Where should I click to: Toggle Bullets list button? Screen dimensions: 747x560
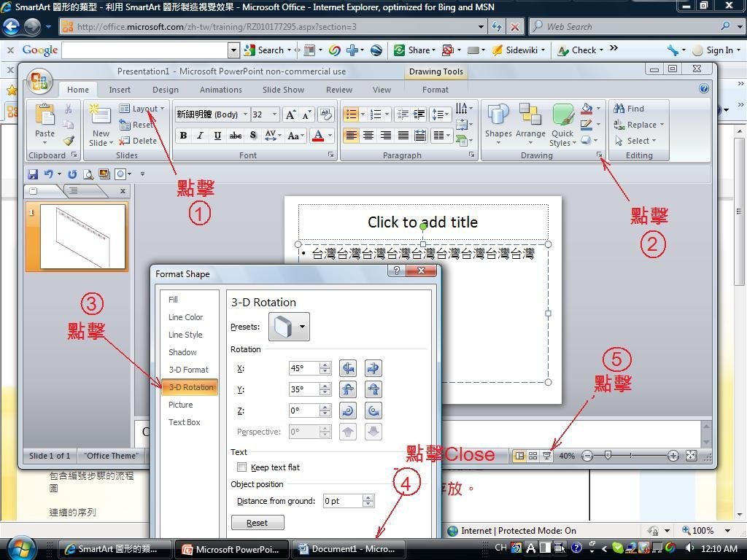coord(351,114)
